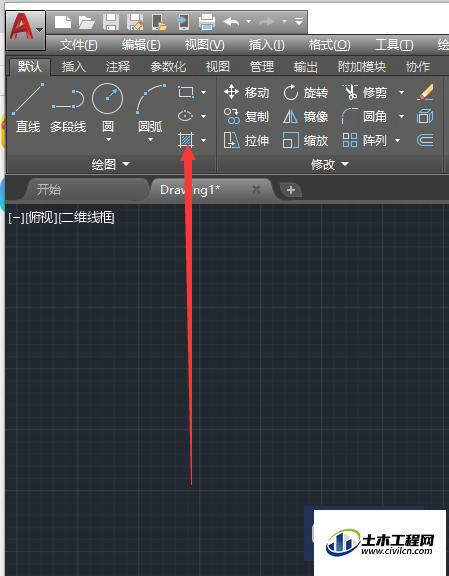Switch to the 默认 ribbon tab
449x576 pixels.
point(30,66)
